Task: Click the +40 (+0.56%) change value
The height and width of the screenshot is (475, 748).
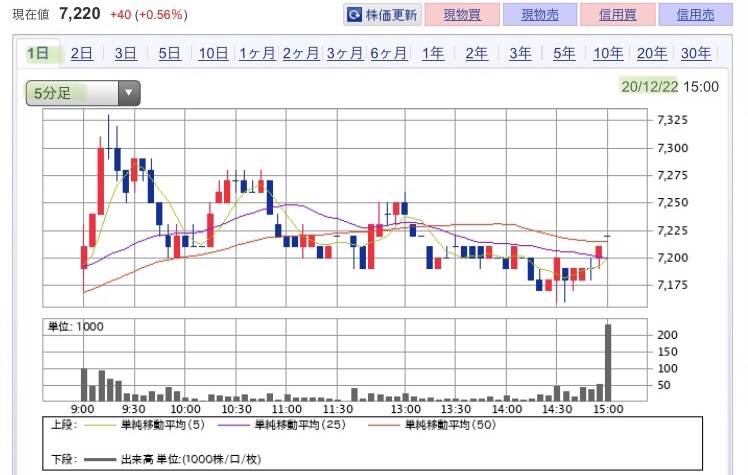Action: (x=148, y=15)
